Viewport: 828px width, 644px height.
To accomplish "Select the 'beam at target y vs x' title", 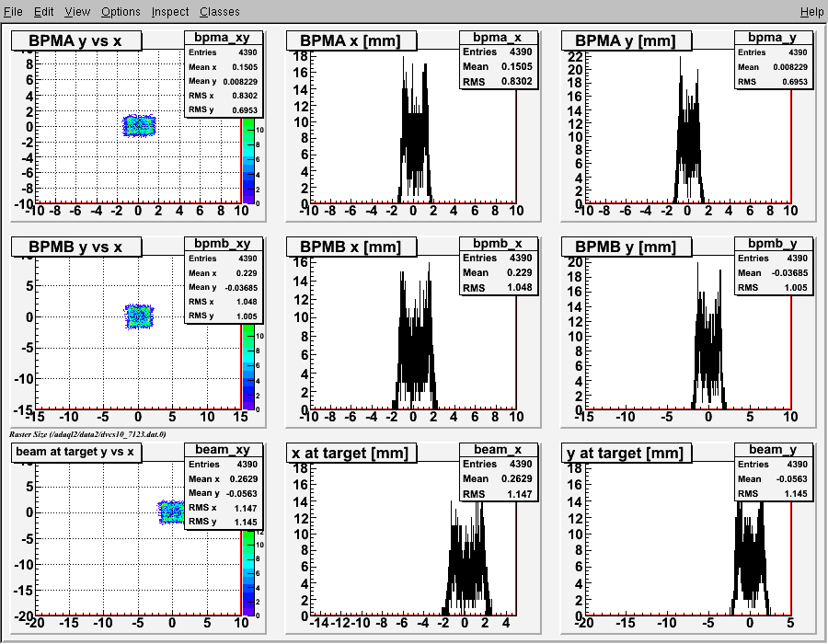I will pyautogui.click(x=76, y=453).
